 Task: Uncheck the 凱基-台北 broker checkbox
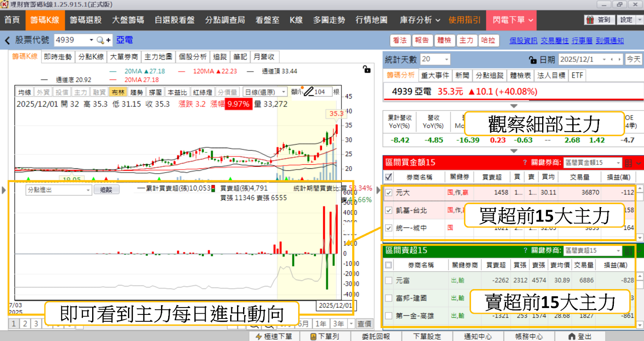coord(388,210)
